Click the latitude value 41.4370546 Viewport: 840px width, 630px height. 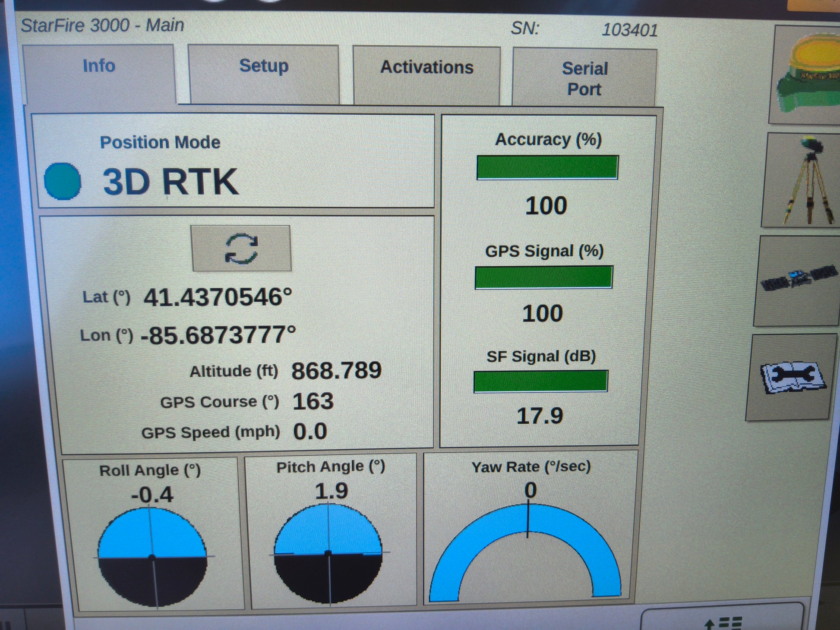click(x=218, y=297)
